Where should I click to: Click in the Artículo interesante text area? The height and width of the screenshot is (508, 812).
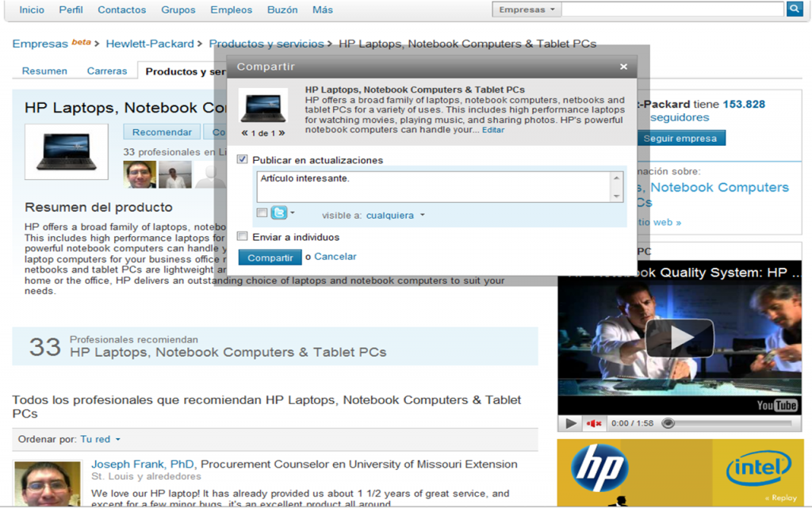click(x=434, y=186)
